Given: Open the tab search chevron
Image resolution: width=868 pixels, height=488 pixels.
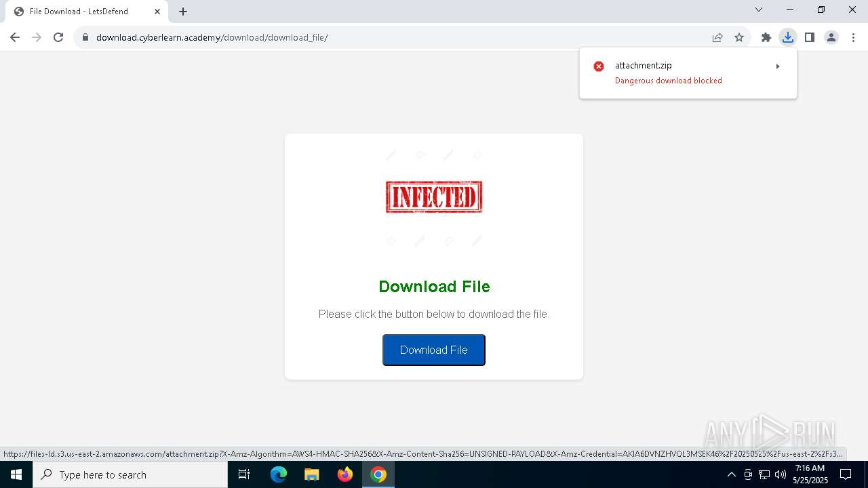Looking at the screenshot, I should click(x=759, y=9).
